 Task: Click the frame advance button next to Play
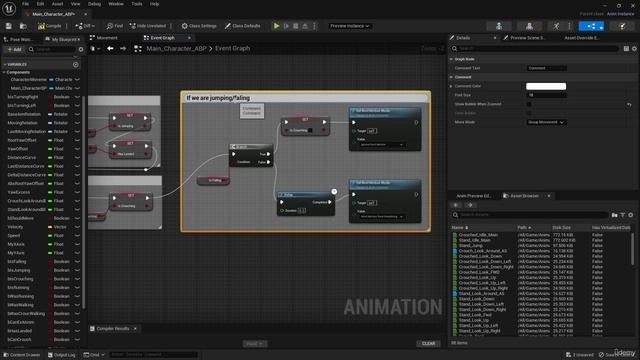point(287,26)
